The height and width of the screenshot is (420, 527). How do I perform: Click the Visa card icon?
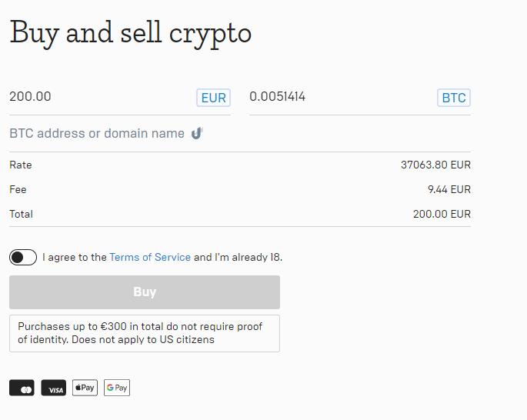tap(53, 388)
